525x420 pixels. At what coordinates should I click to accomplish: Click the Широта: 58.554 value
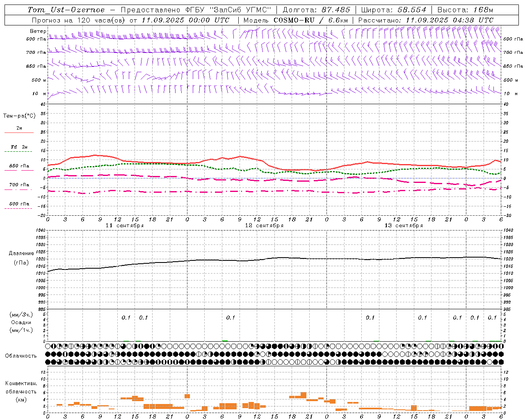pos(394,10)
